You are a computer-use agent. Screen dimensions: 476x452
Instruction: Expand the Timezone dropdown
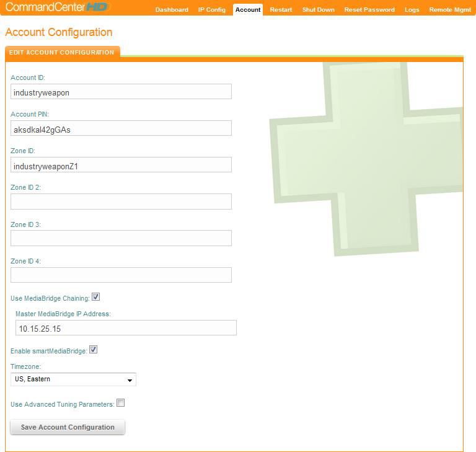73,379
